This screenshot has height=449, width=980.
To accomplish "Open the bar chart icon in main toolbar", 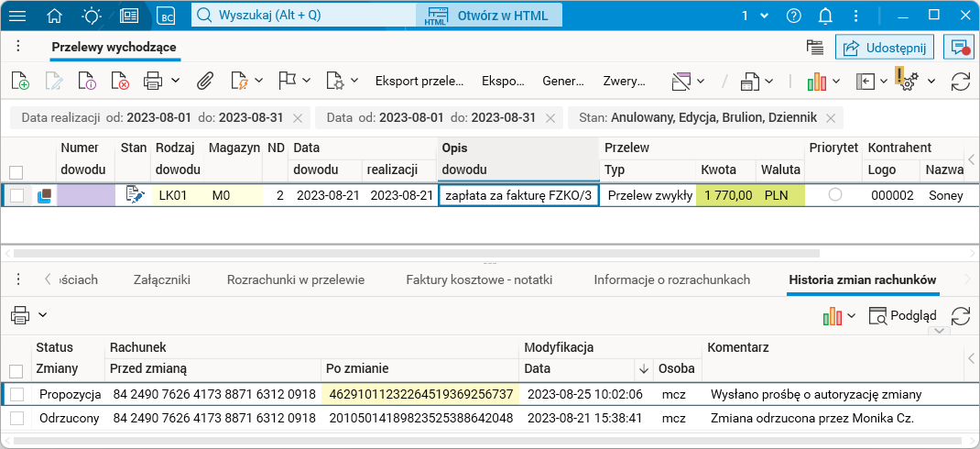I will (x=817, y=82).
